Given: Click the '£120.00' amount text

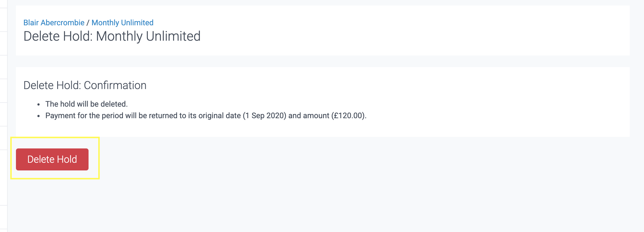Looking at the screenshot, I should (x=349, y=115).
